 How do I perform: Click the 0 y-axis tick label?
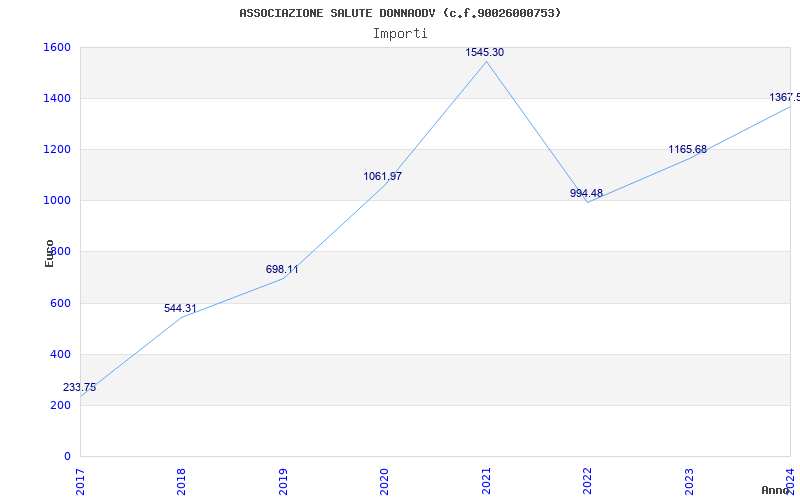pyautogui.click(x=67, y=457)
